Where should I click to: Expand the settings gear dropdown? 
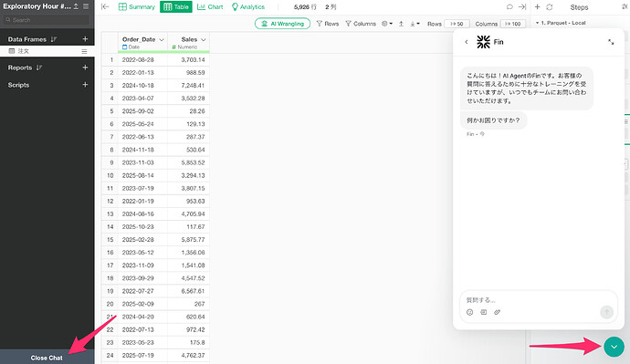pos(387,24)
